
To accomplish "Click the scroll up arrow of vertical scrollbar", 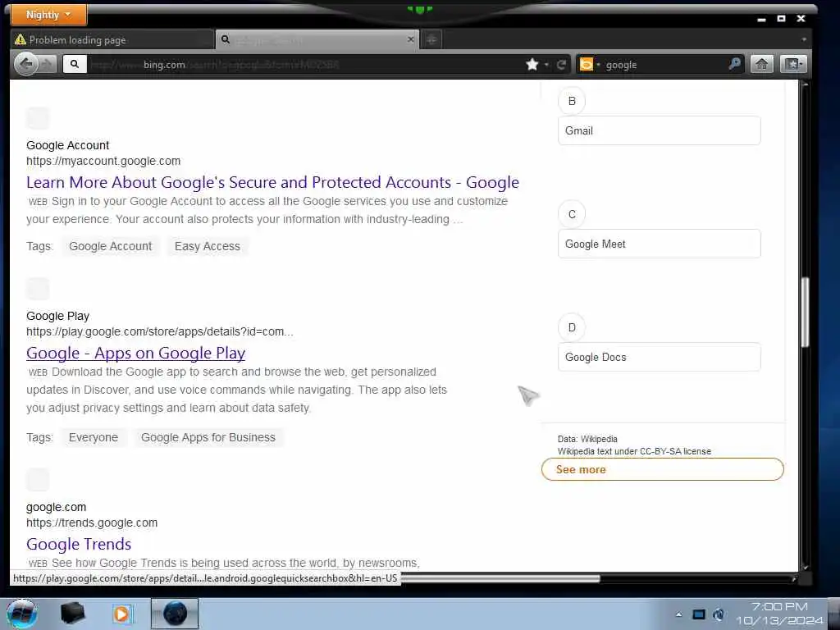I will point(805,85).
